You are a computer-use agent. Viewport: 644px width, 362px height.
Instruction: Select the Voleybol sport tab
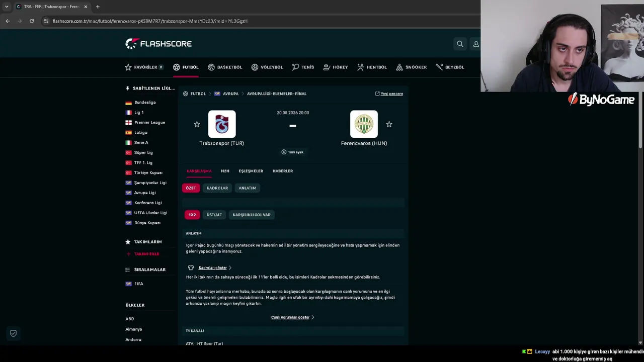tap(267, 67)
